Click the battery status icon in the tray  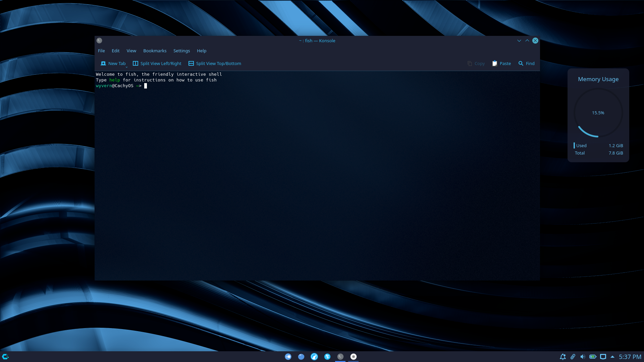(593, 357)
